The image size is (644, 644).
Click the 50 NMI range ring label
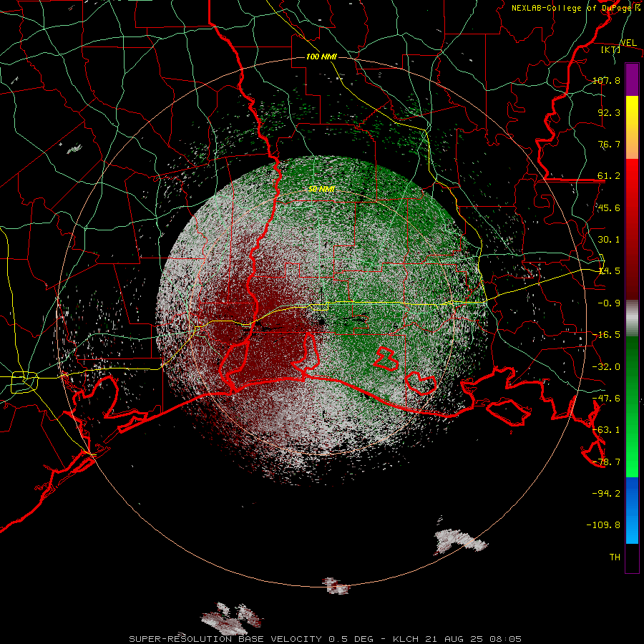click(x=321, y=189)
